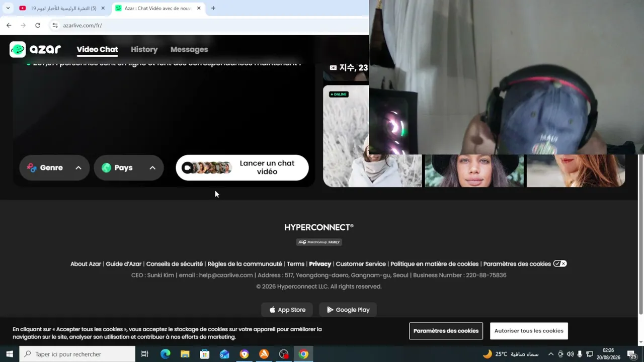Open Outlook mail app from taskbar

click(224, 354)
